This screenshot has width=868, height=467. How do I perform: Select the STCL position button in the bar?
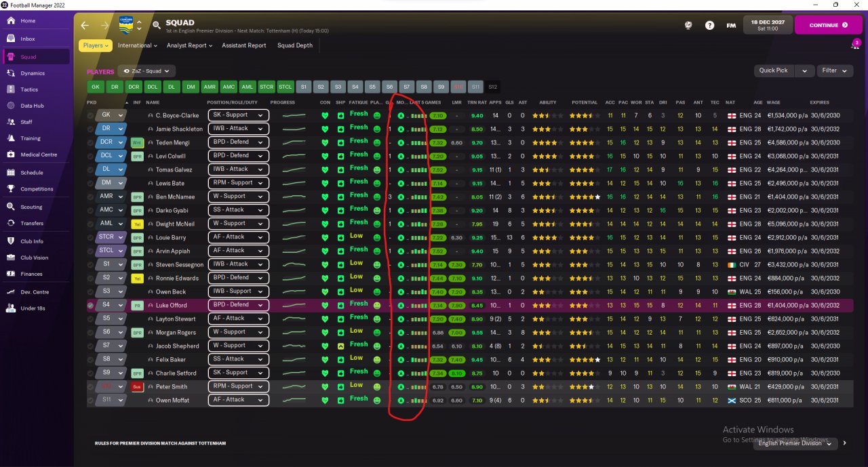[285, 87]
